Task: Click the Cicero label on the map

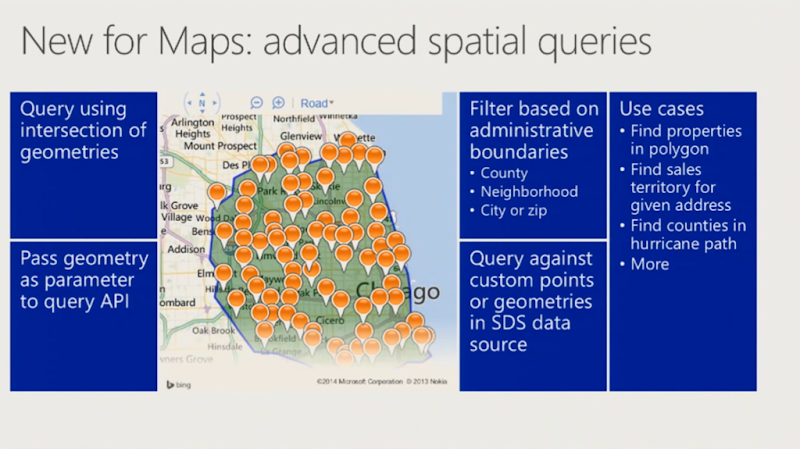Action: coord(330,320)
